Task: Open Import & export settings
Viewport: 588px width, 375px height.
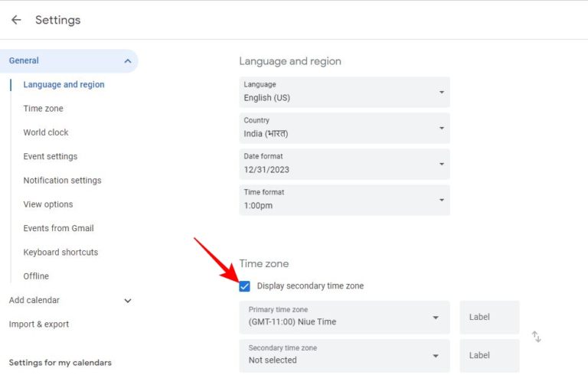Action: [x=39, y=324]
